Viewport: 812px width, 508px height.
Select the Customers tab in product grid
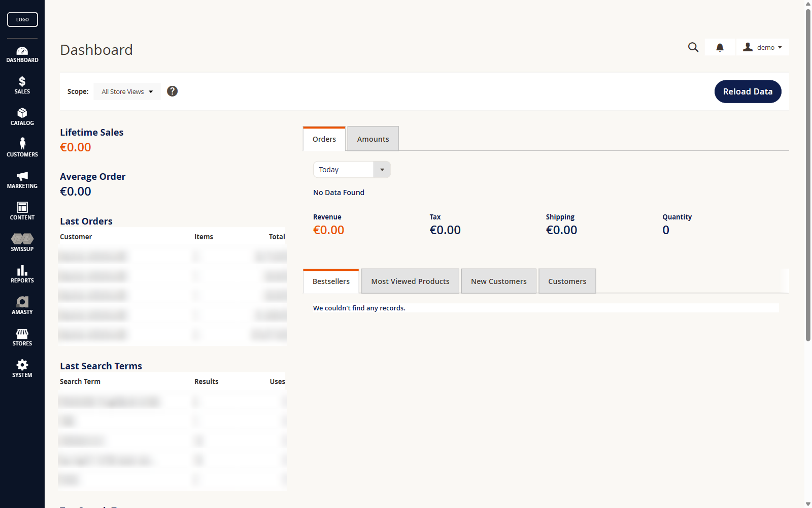pyautogui.click(x=567, y=281)
